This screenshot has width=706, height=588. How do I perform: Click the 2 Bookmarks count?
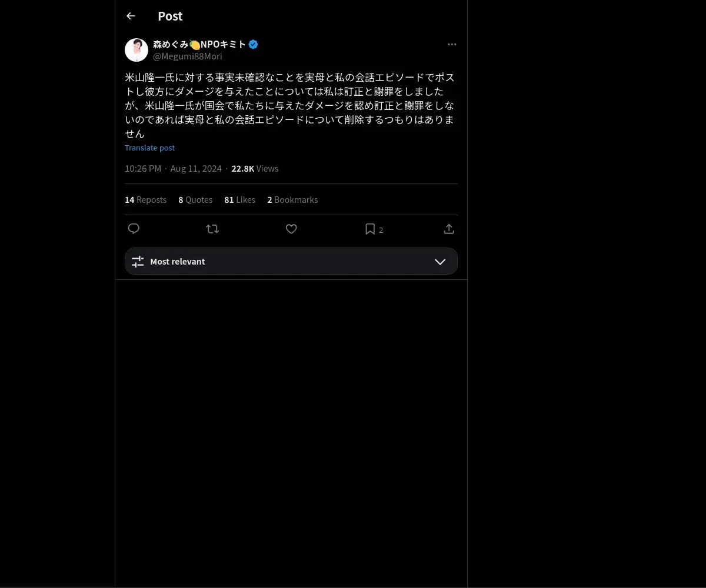(x=292, y=200)
